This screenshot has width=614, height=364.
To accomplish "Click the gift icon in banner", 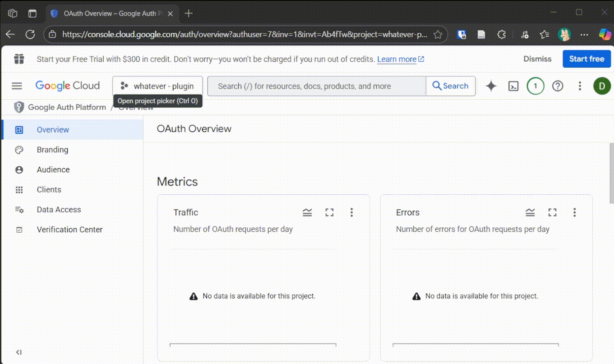I will click(x=19, y=59).
